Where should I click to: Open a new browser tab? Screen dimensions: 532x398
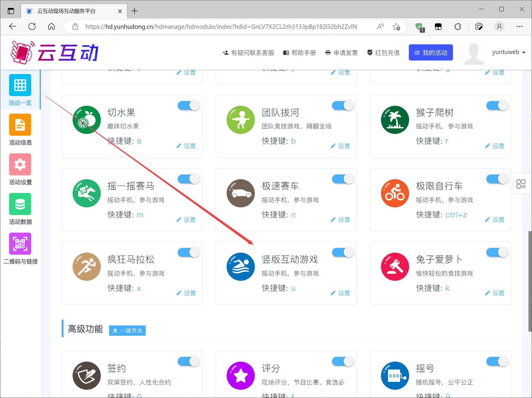[135, 11]
